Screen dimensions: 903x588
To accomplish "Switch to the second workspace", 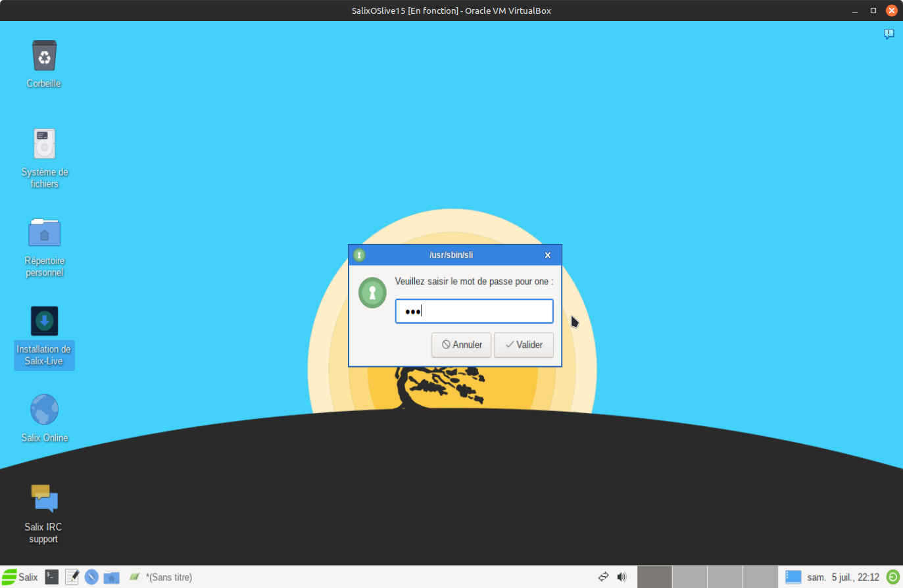I will point(689,577).
